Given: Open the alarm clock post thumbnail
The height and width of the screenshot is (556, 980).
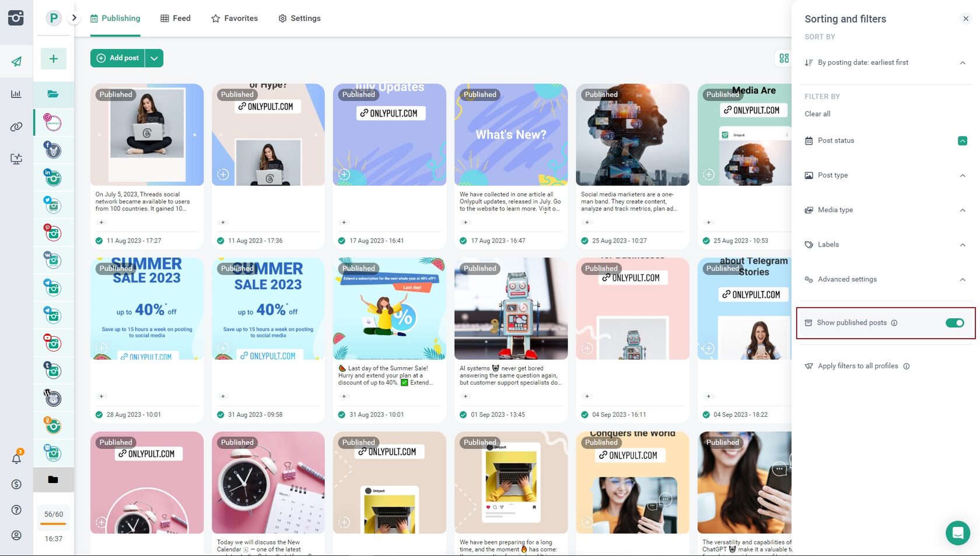Looking at the screenshot, I should [268, 483].
